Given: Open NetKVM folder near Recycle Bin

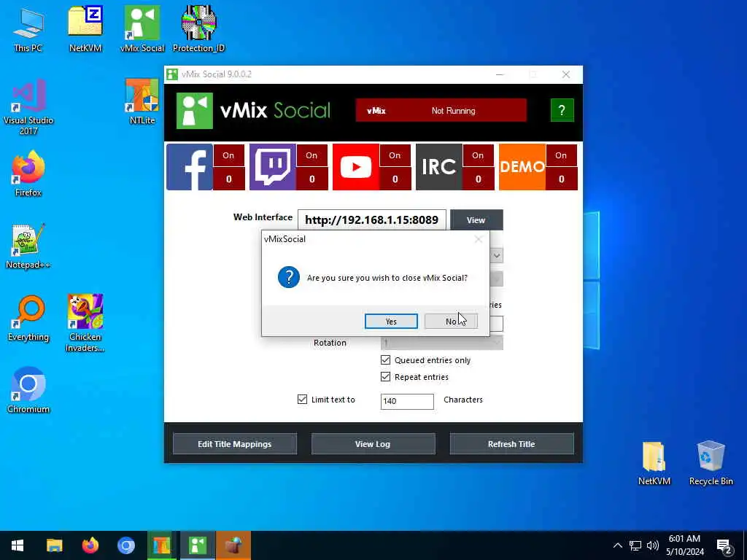Looking at the screenshot, I should tap(654, 463).
